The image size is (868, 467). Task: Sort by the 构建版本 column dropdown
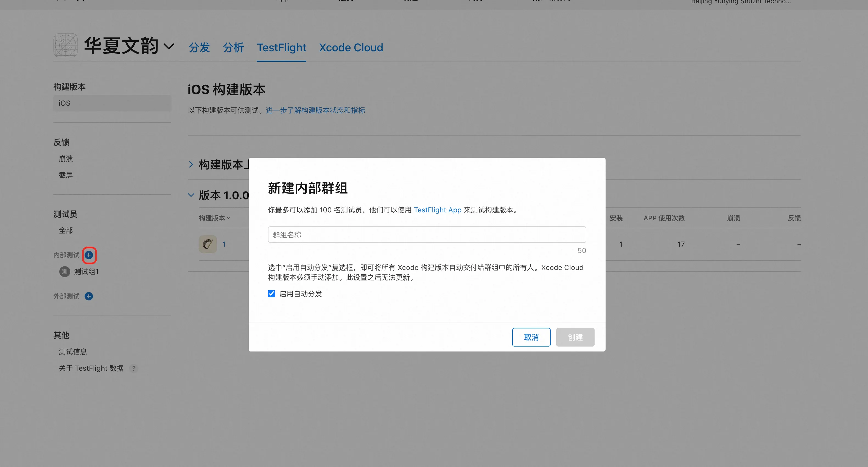tap(215, 218)
